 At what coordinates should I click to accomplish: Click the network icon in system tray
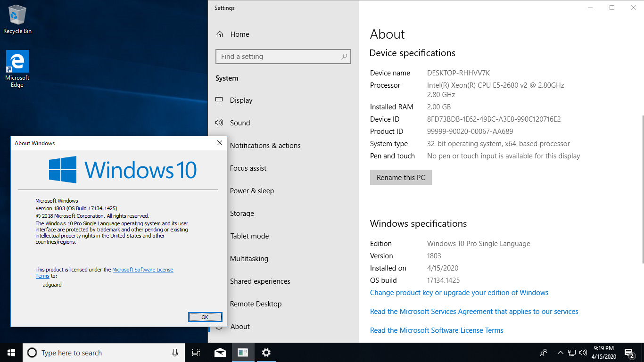point(572,353)
